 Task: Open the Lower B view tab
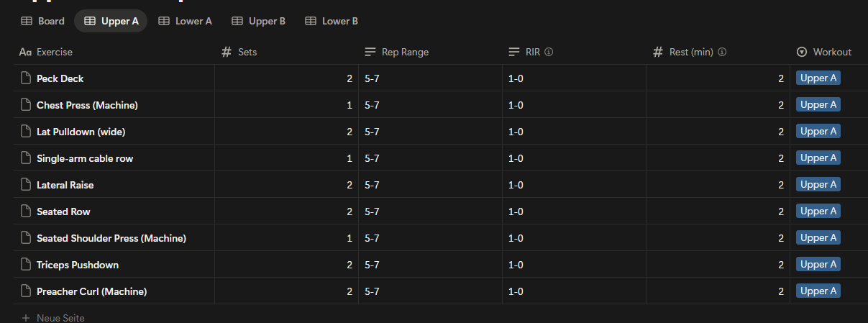coord(332,22)
